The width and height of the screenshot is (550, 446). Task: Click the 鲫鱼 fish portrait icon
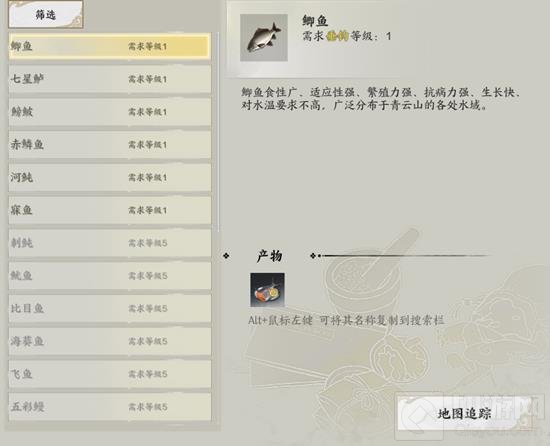[x=264, y=38]
